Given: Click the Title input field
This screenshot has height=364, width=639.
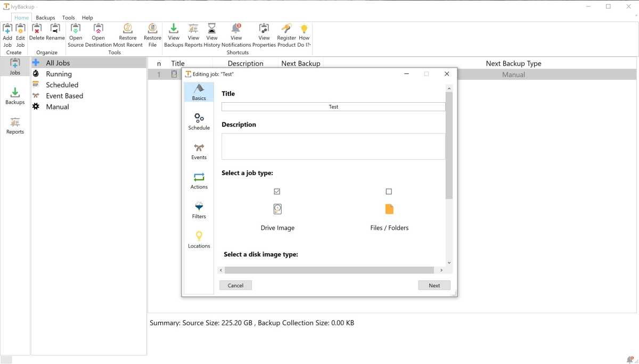Looking at the screenshot, I should 333,106.
